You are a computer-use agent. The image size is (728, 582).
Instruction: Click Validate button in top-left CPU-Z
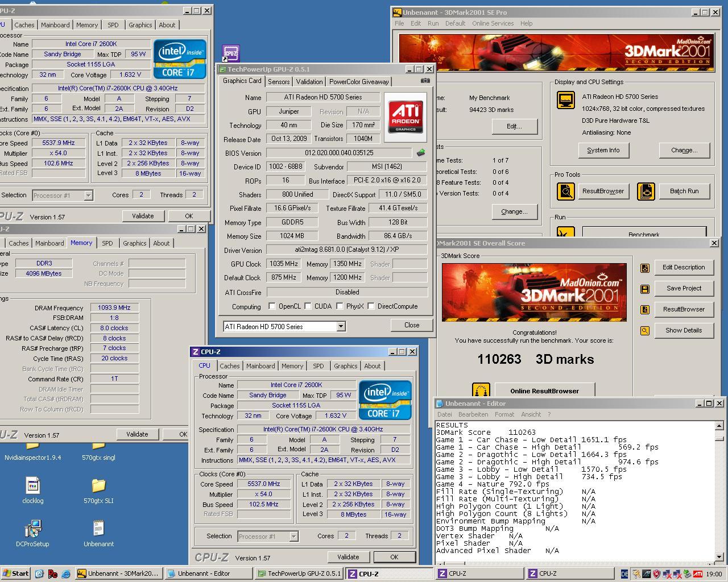[143, 216]
